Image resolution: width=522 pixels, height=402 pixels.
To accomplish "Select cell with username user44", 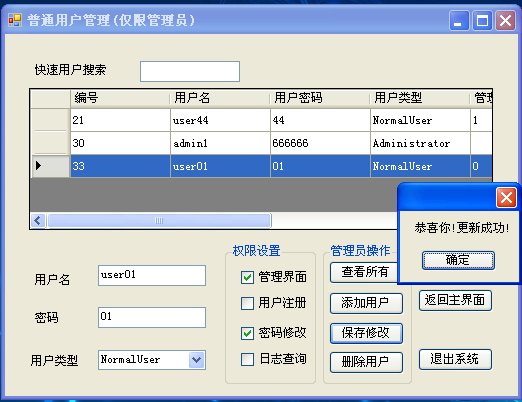I will pos(220,120).
